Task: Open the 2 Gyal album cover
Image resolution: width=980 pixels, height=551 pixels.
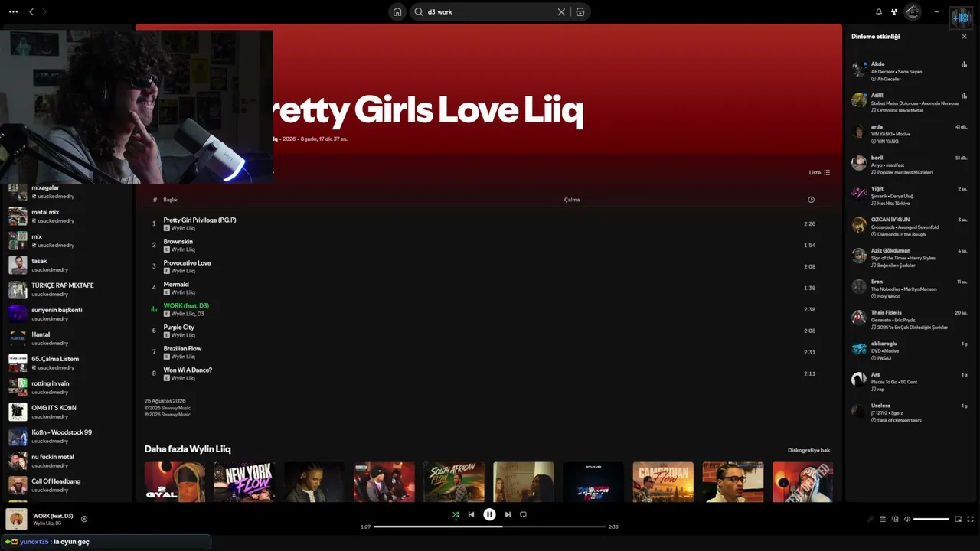Action: tap(175, 482)
